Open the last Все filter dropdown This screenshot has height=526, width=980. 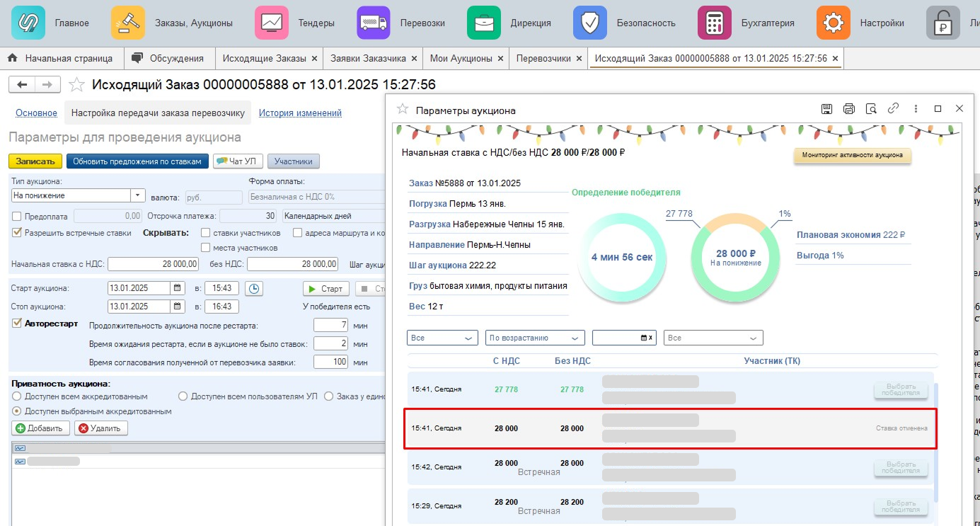pyautogui.click(x=713, y=338)
